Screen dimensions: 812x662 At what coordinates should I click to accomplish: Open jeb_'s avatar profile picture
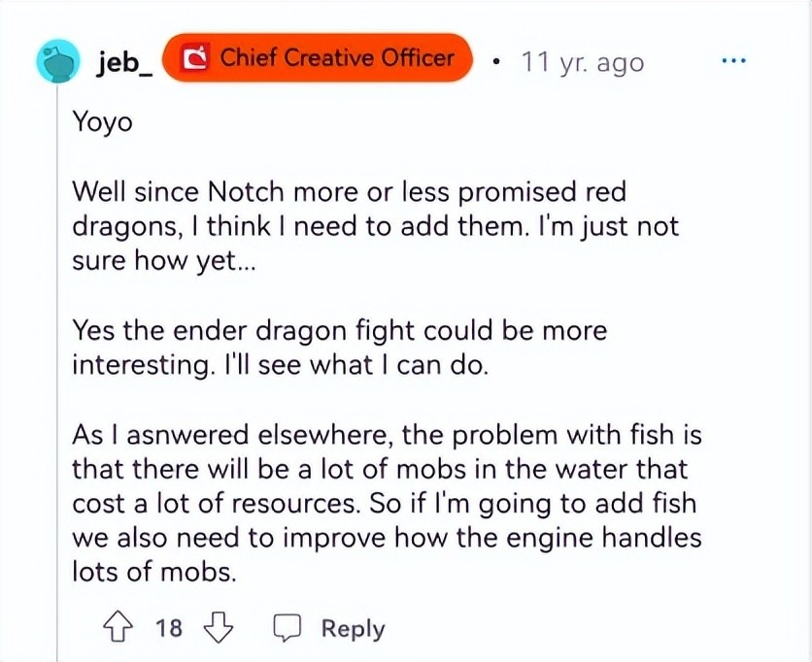(57, 62)
